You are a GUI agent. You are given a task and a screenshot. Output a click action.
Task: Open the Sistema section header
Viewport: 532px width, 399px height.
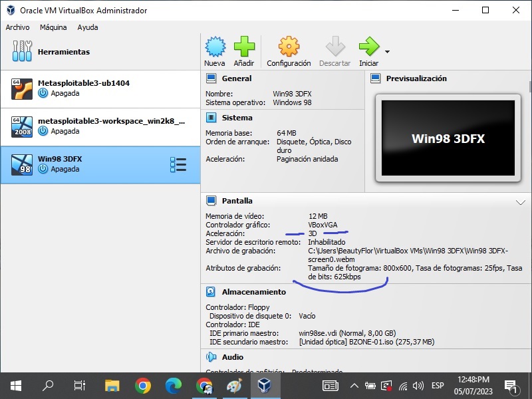pyautogui.click(x=237, y=118)
